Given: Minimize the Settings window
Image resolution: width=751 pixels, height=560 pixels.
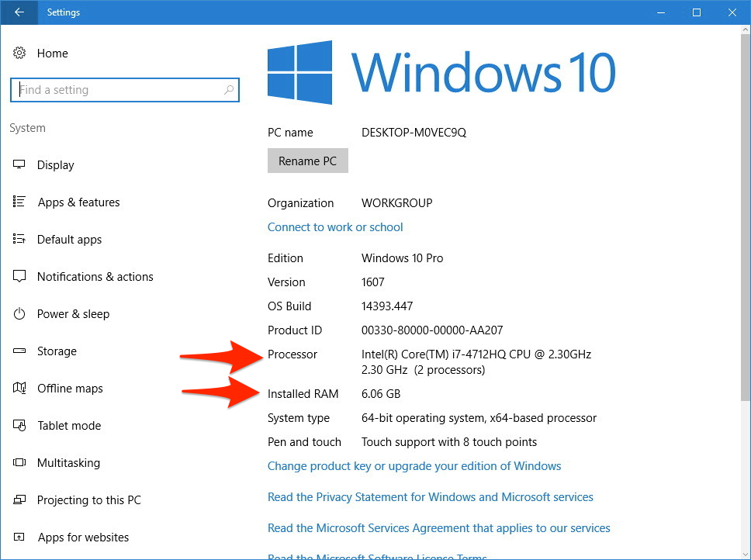Looking at the screenshot, I should [662, 12].
